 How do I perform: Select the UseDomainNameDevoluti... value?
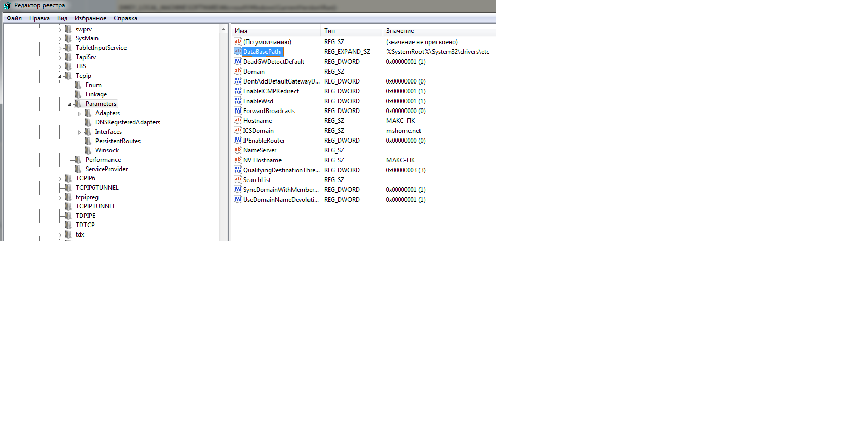281,200
